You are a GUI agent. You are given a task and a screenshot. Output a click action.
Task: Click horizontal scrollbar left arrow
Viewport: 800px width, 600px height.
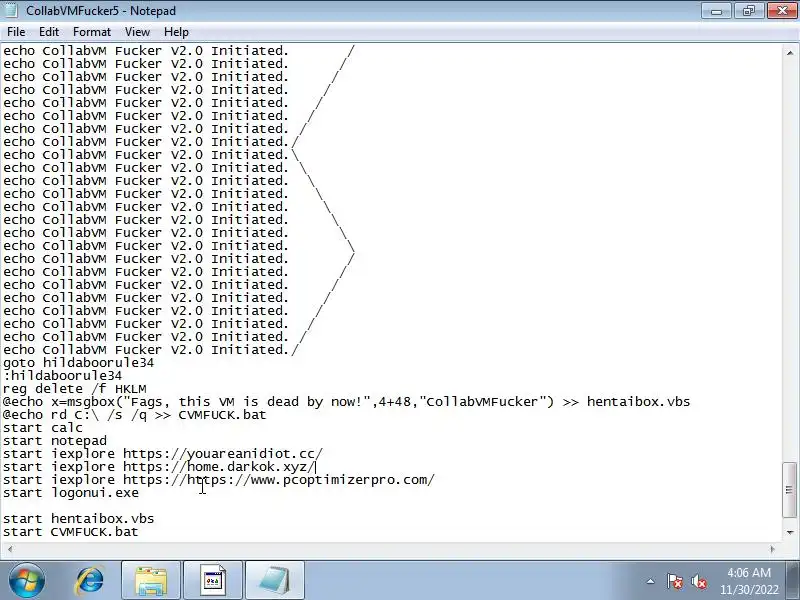click(10, 549)
